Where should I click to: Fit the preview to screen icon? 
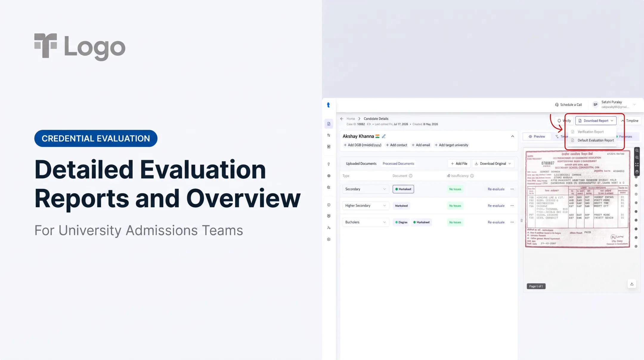point(637,164)
